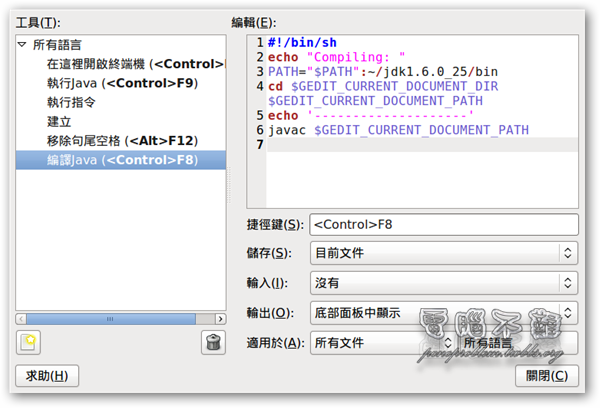The image size is (600, 408).
Task: Select the 在這裡開啟終端機 tool
Action: (130, 64)
